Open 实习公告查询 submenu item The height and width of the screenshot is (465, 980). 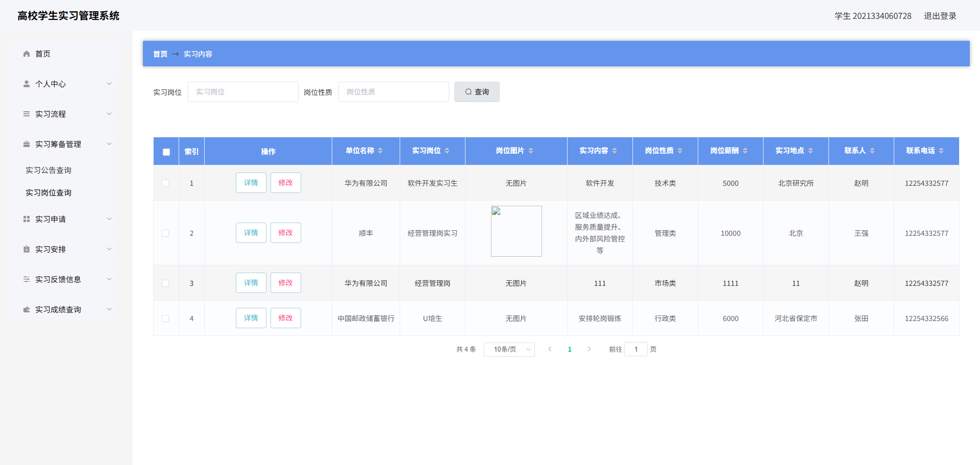click(48, 170)
